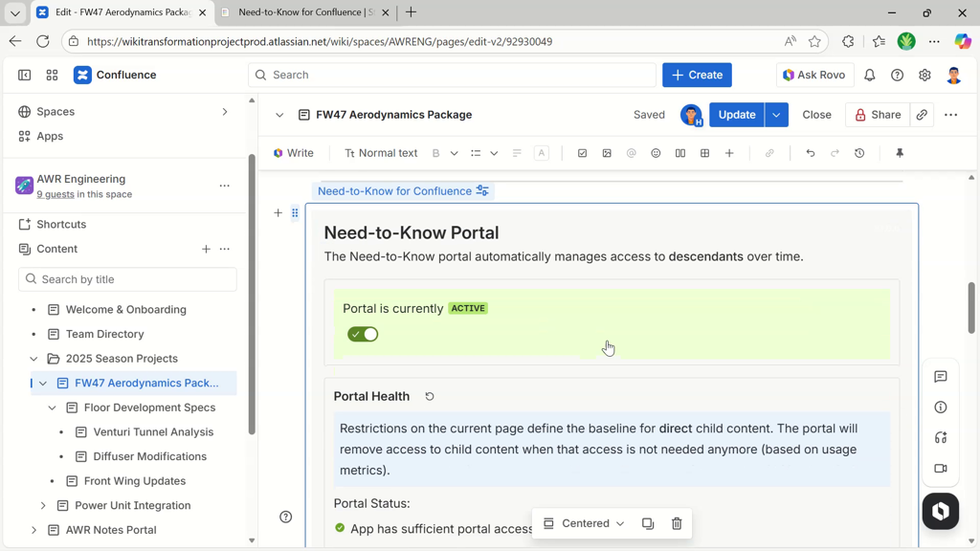Toggle the portal active switch off
This screenshot has height=551, width=980.
click(x=363, y=334)
